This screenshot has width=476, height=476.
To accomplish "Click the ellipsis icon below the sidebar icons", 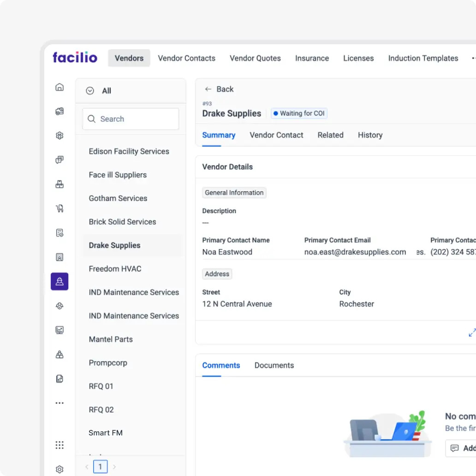I will coord(59,403).
